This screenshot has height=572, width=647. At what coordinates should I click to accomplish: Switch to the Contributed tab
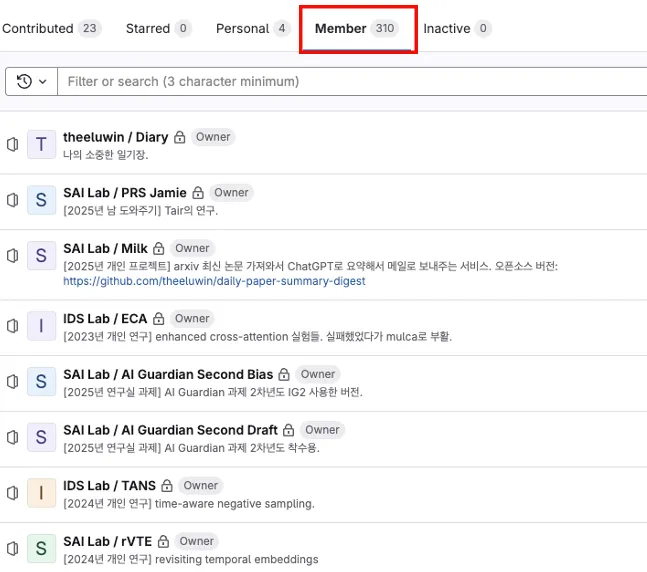[52, 28]
